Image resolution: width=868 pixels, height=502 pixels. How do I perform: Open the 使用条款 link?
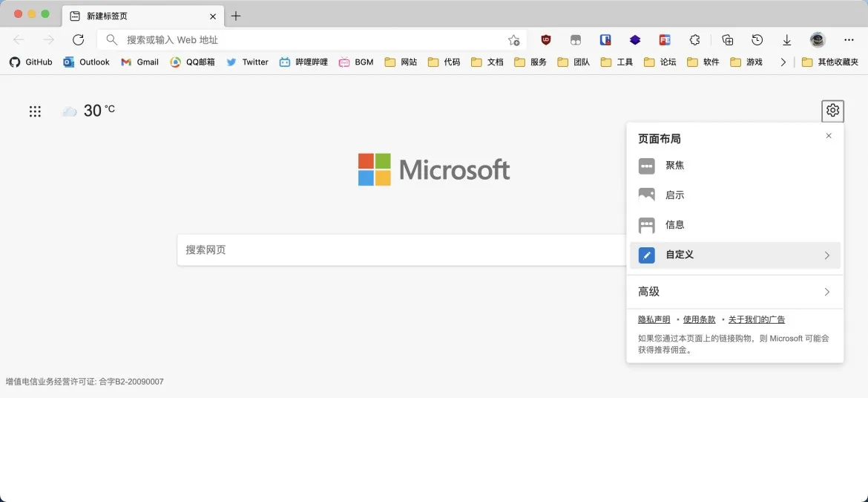699,320
